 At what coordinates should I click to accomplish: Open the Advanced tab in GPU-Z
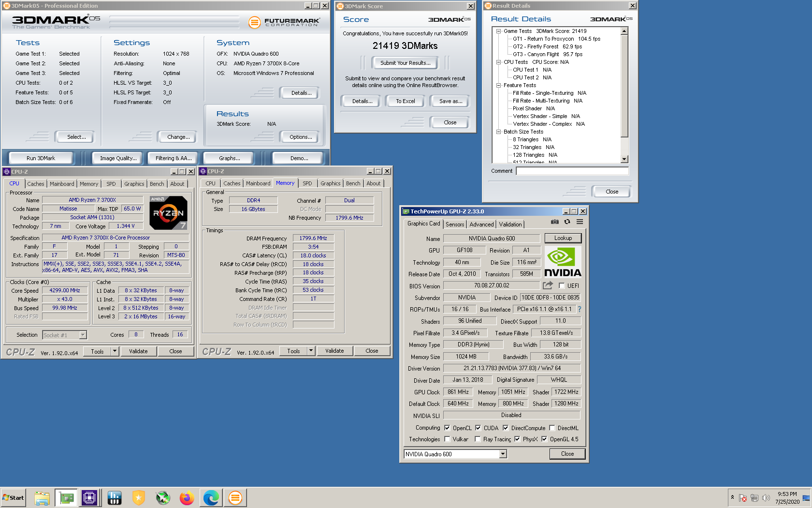click(x=481, y=224)
